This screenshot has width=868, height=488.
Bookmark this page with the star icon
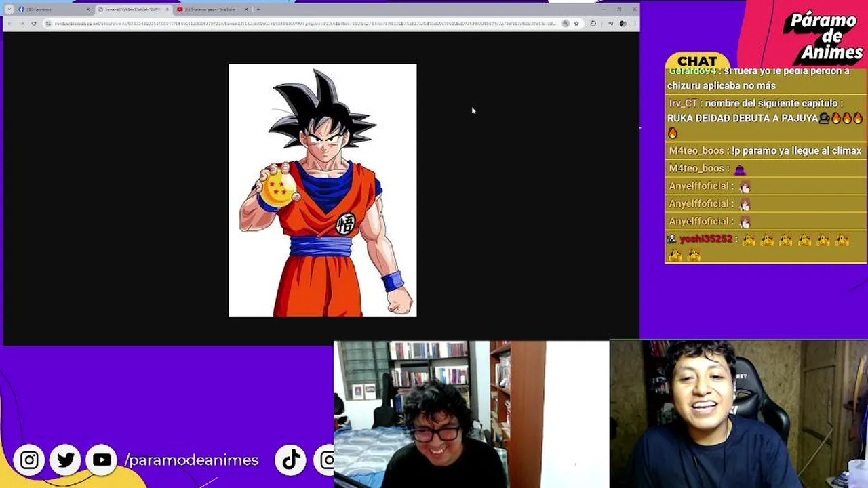(576, 23)
